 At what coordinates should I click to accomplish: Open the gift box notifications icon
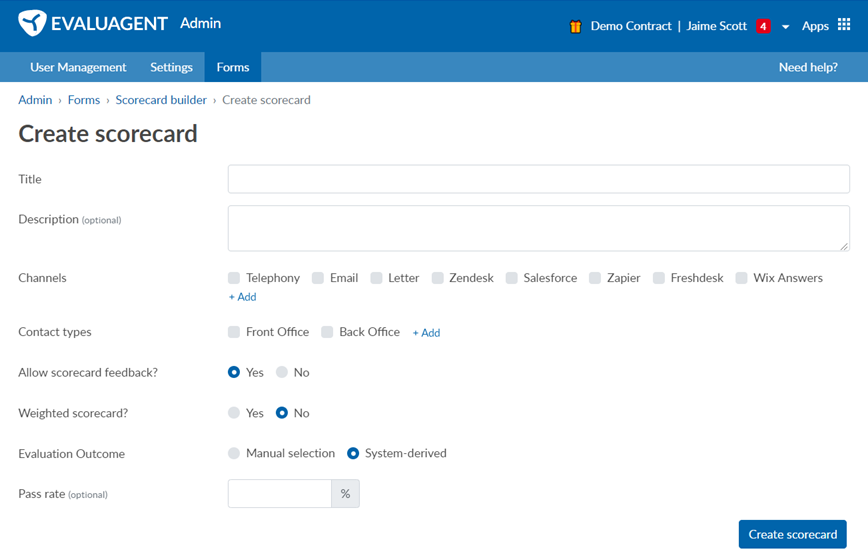click(x=575, y=26)
